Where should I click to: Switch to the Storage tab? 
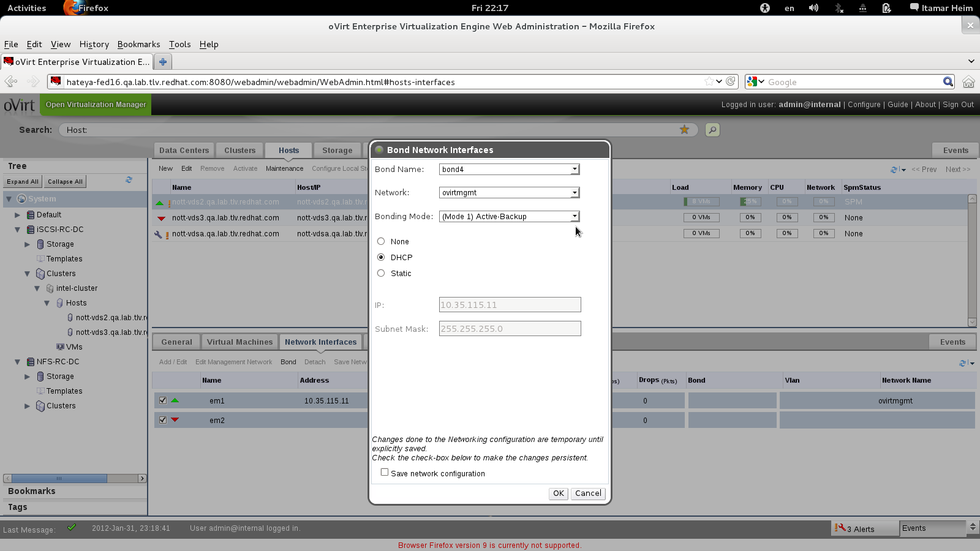point(337,150)
